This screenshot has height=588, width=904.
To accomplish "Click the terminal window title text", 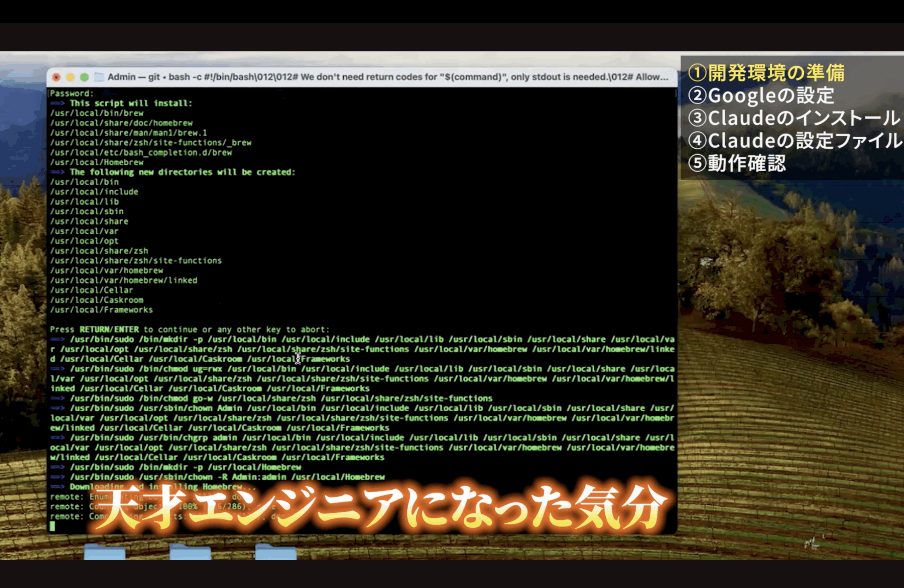I will (x=387, y=77).
